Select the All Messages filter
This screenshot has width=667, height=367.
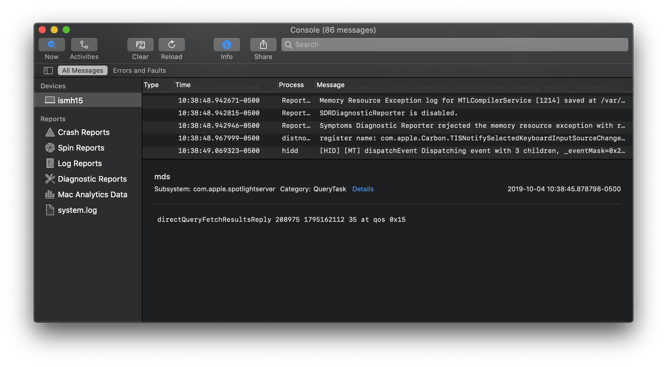[83, 71]
